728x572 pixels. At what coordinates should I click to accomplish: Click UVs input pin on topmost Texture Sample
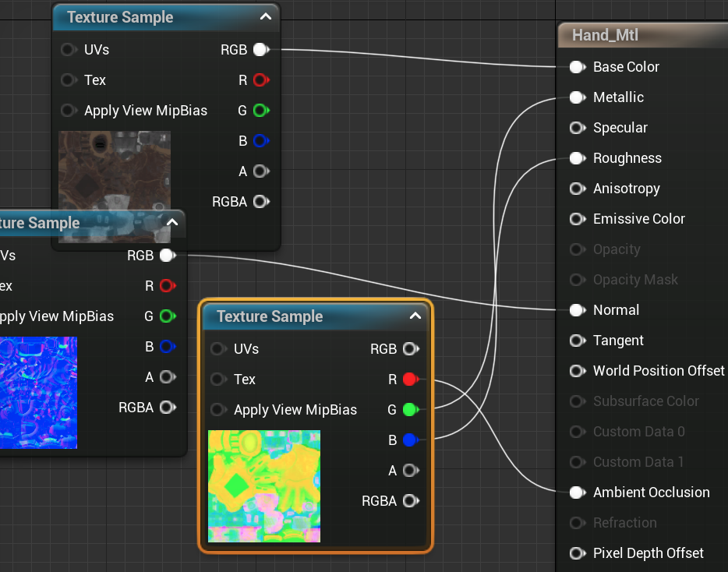pyautogui.click(x=69, y=50)
